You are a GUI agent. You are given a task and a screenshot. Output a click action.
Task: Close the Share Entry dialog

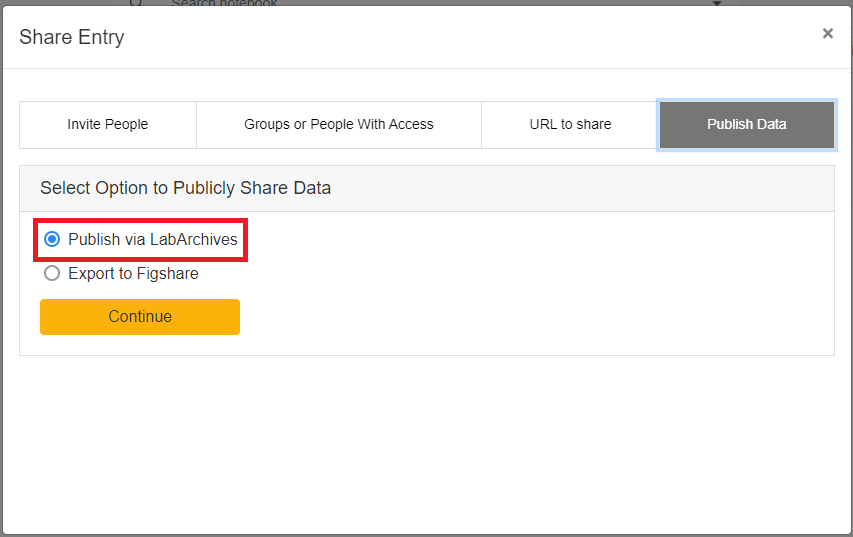tap(827, 34)
